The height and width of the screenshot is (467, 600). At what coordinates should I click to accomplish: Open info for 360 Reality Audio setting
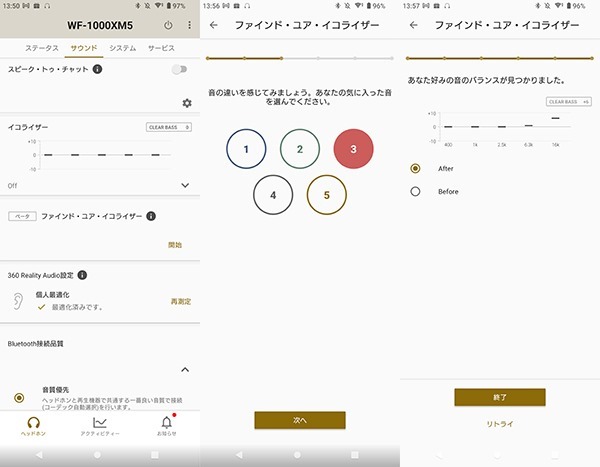[82, 275]
